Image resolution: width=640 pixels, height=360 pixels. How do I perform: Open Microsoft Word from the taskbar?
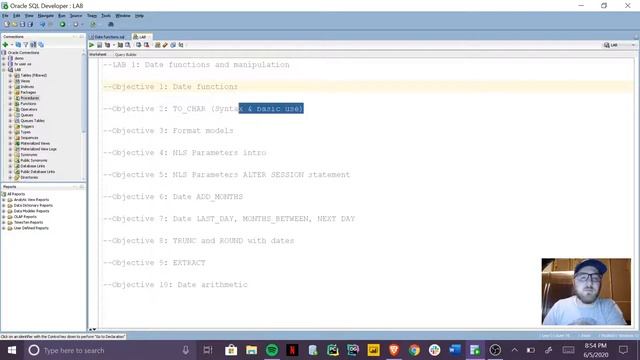[x=455, y=350]
